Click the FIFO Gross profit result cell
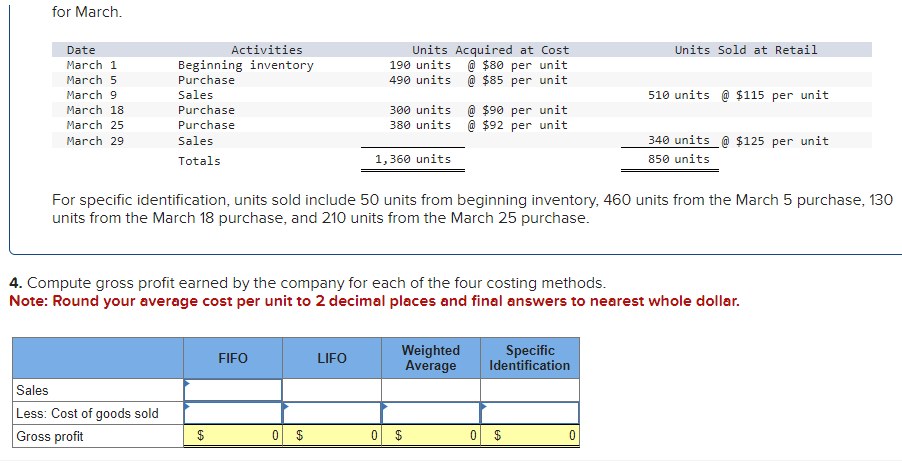 click(x=233, y=436)
